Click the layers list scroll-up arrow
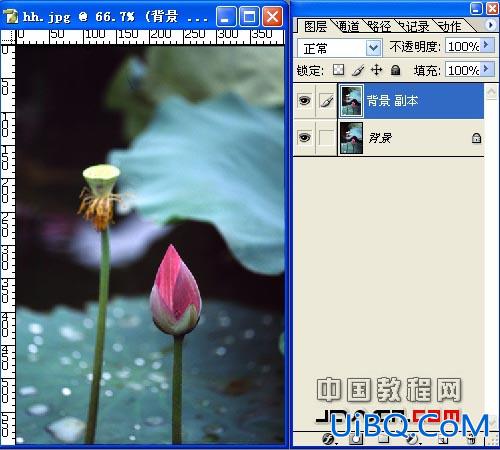500x450 pixels. [x=492, y=92]
